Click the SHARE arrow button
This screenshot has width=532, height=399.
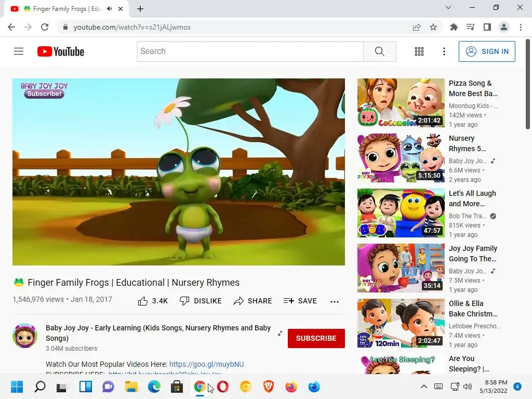tap(253, 301)
